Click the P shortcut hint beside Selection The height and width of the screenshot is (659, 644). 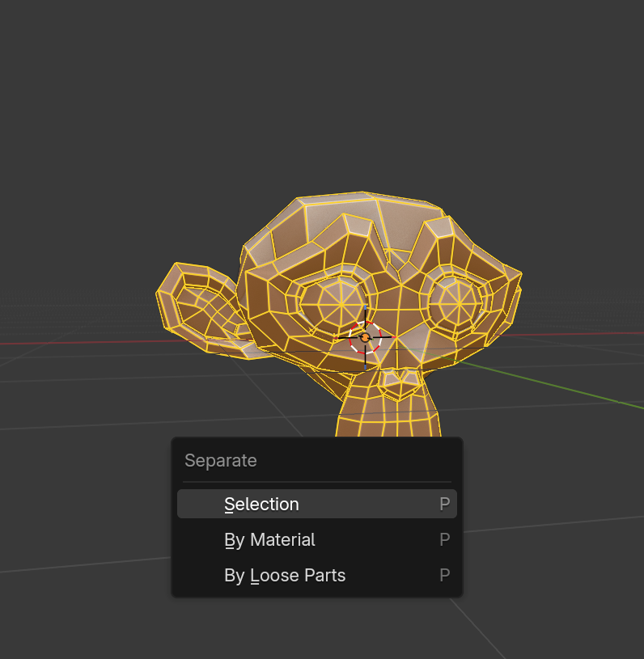coord(444,504)
